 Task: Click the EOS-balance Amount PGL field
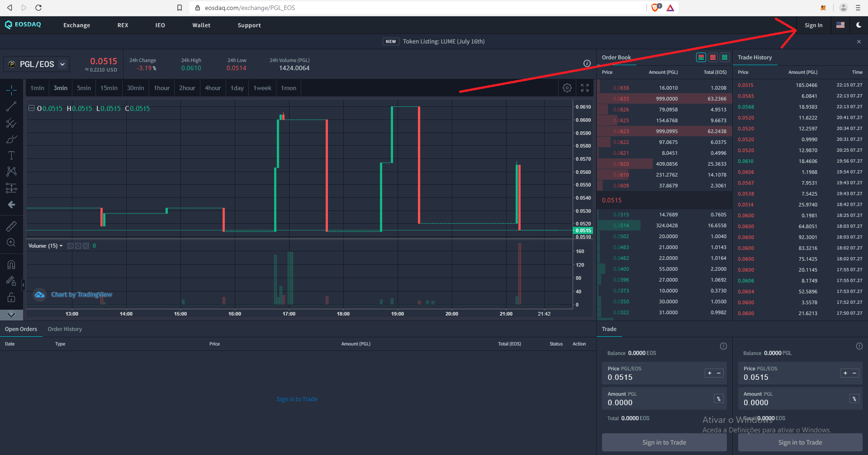[x=664, y=398]
